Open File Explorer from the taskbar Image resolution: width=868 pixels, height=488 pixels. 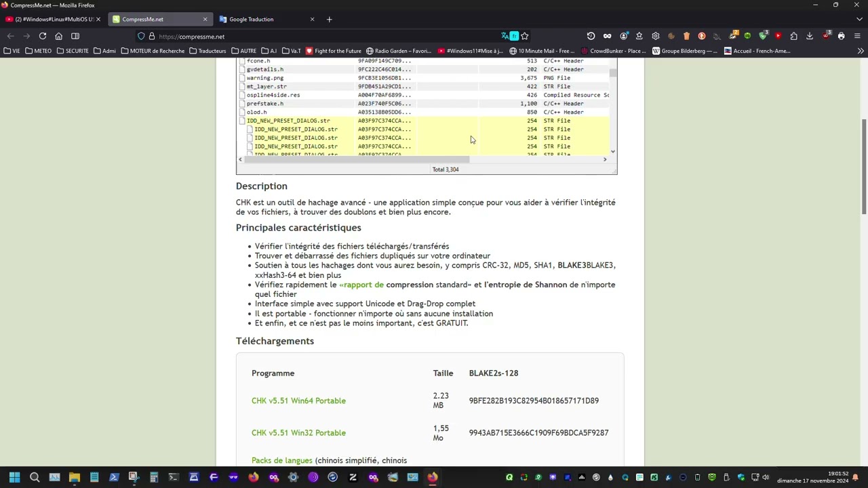coord(75,477)
